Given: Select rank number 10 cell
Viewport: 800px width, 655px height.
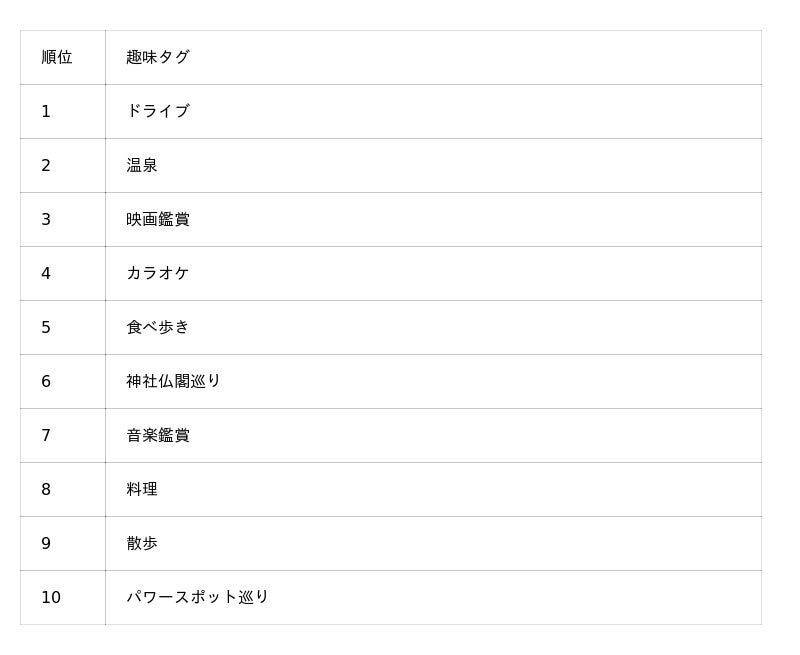Looking at the screenshot, I should 51,597.
